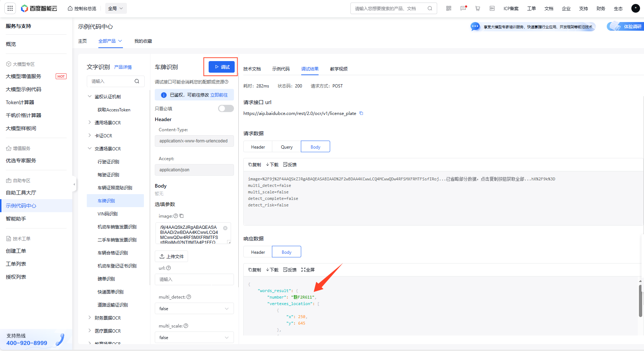Collapse the 鉴权认证机制 tree section
The image size is (644, 351).
click(x=90, y=97)
